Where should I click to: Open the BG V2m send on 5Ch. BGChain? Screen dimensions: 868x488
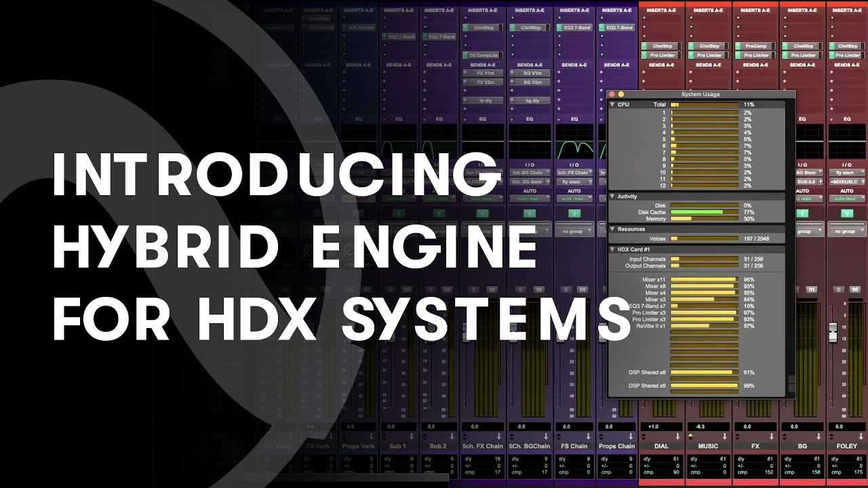coord(528,82)
